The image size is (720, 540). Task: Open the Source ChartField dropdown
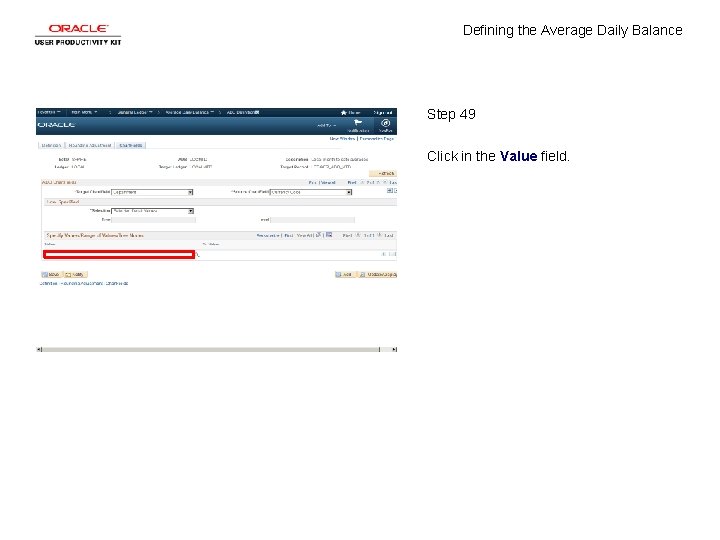tap(311, 192)
